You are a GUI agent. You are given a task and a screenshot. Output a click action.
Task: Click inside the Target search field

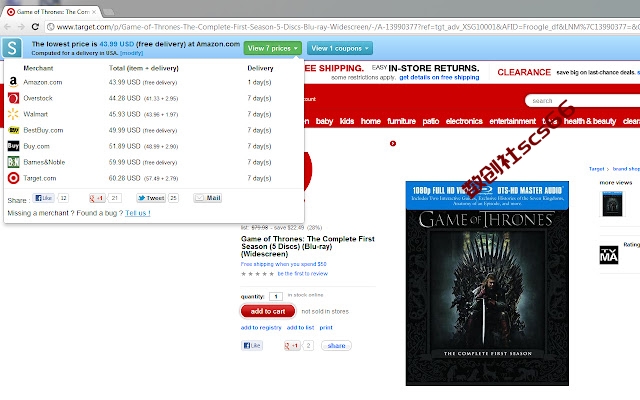[x=584, y=100]
